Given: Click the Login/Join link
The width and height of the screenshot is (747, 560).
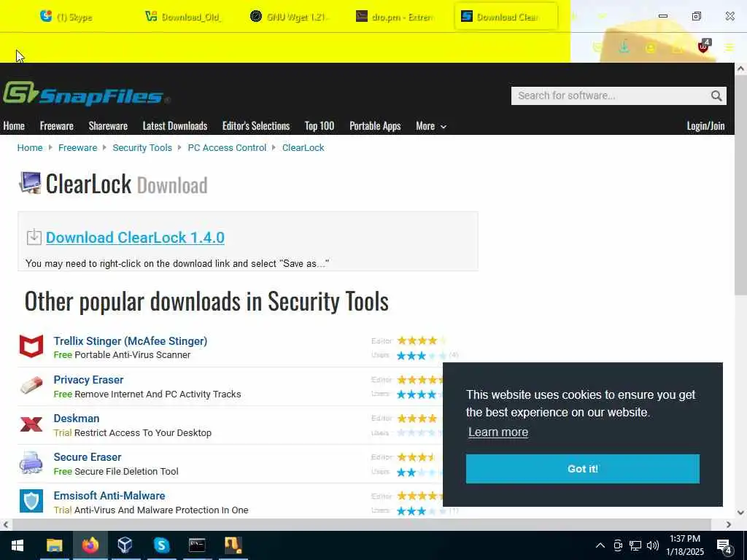Looking at the screenshot, I should pos(705,125).
